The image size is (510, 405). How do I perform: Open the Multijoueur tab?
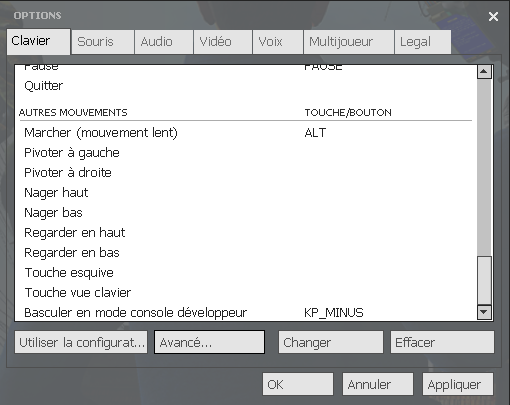(x=349, y=42)
